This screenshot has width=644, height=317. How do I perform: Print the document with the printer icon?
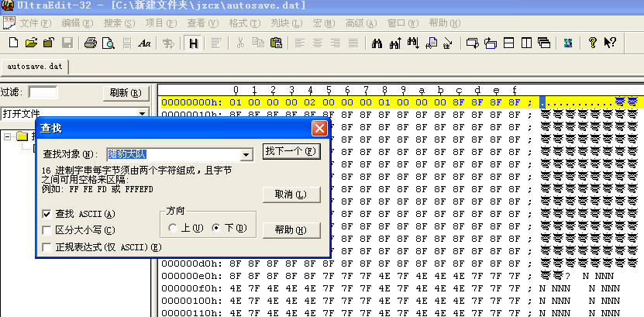pyautogui.click(x=91, y=43)
